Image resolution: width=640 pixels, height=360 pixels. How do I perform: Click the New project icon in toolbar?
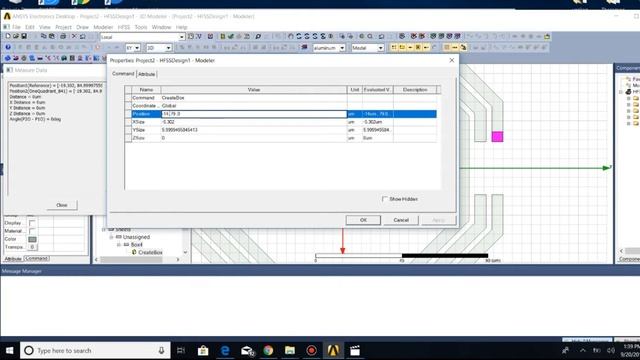coord(7,36)
